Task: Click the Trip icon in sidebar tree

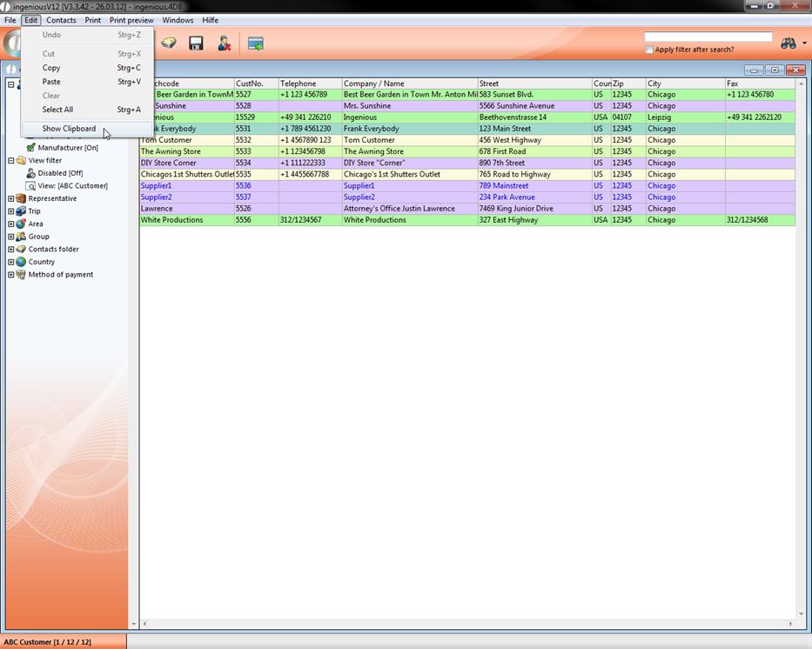Action: (x=21, y=211)
